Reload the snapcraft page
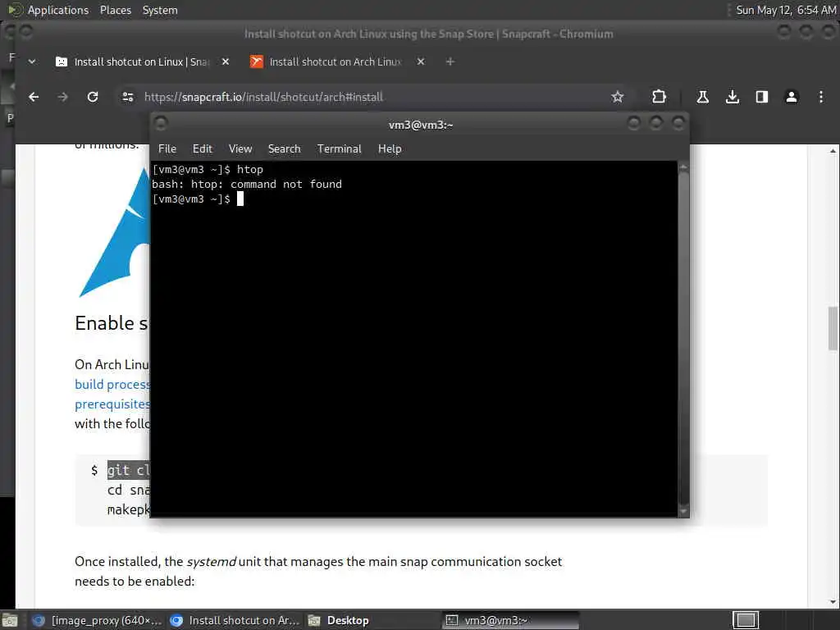The width and height of the screenshot is (840, 630). (x=93, y=97)
